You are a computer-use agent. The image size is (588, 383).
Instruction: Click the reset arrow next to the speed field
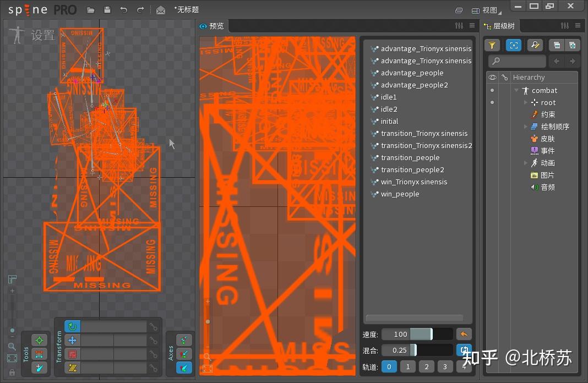point(464,333)
